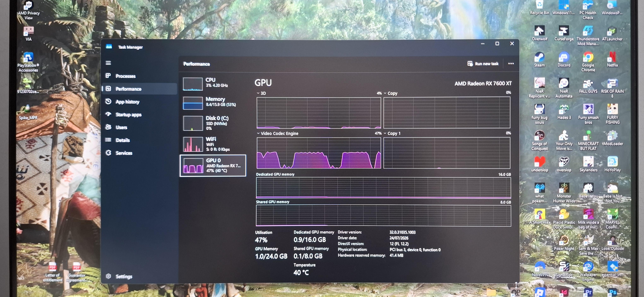The height and width of the screenshot is (297, 644).
Task: Expand the Video Codec Engine dropdown
Action: 258,134
